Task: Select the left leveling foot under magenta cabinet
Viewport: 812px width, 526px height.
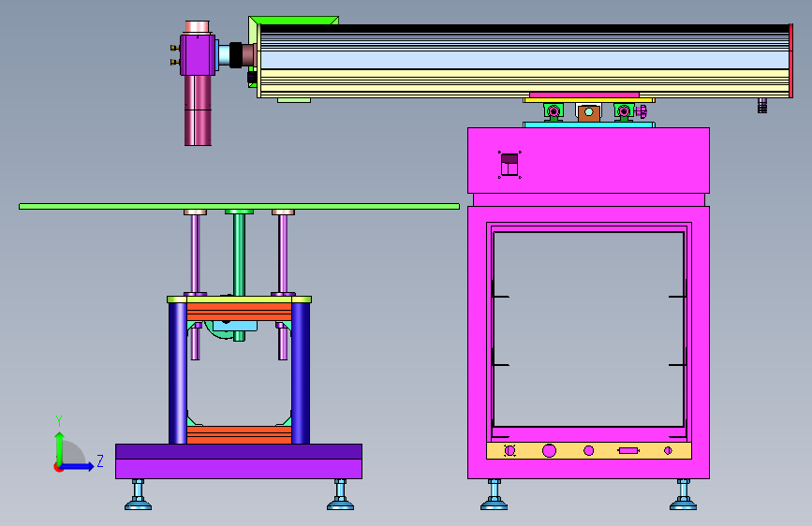Action: (x=494, y=494)
